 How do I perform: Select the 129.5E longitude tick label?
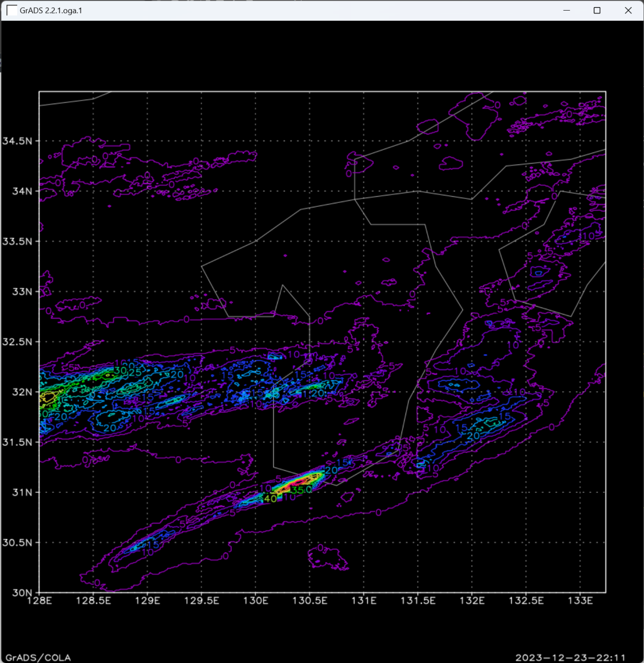(x=201, y=601)
